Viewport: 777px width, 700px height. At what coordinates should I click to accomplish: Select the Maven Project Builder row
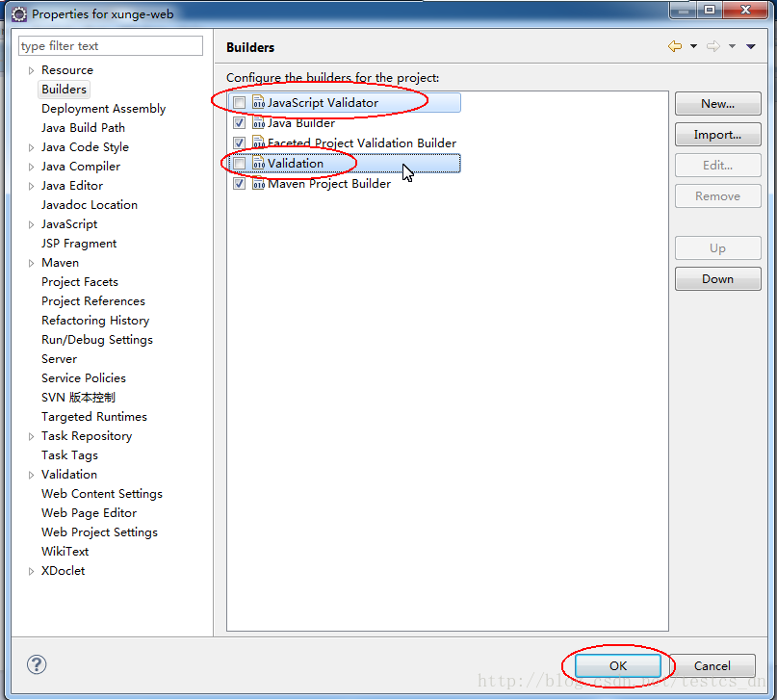click(329, 184)
